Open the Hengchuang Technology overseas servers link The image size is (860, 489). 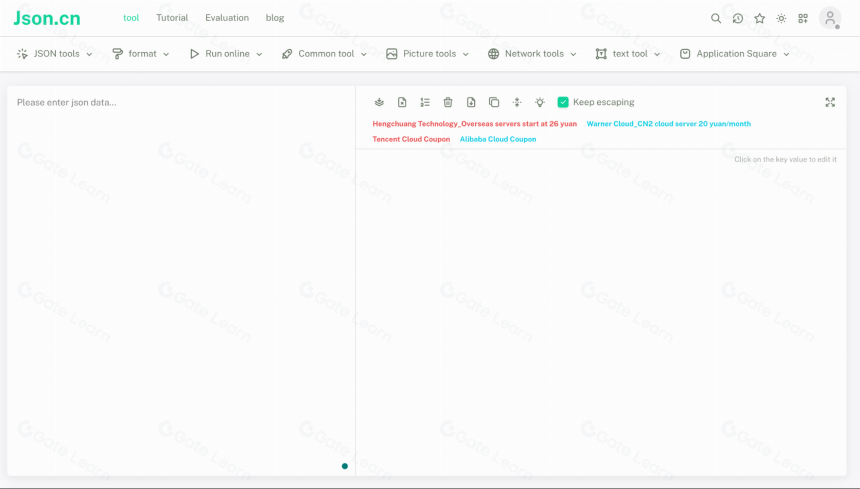pos(474,124)
